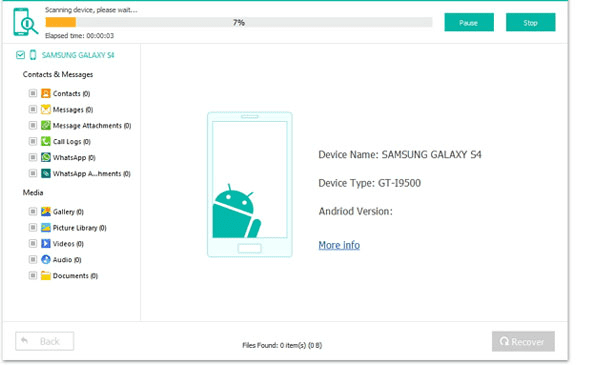
Task: Click the Recover button
Action: pyautogui.click(x=523, y=341)
